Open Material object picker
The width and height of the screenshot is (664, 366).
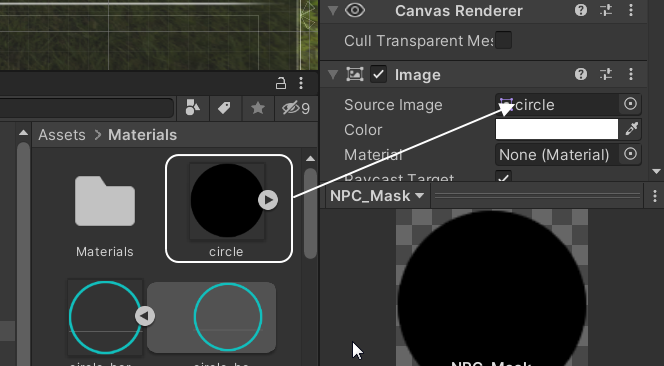click(630, 154)
